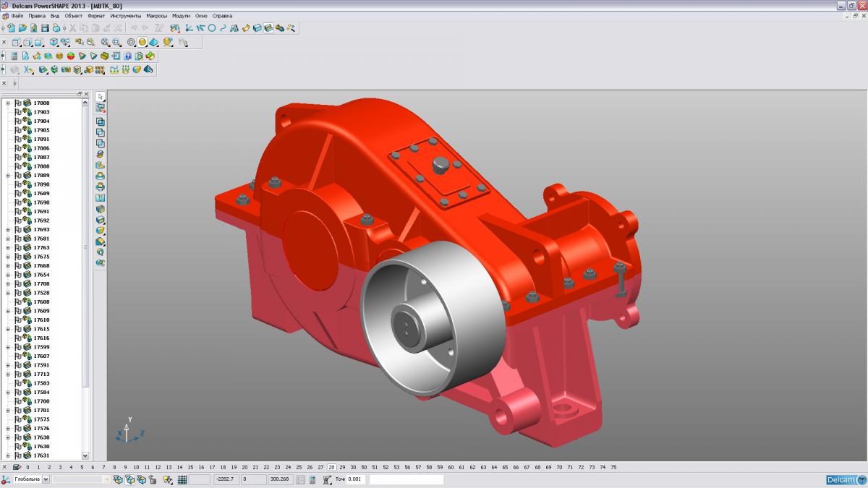Screen dimensions: 868x488
Task: Open the Справка menu
Action: point(223,15)
